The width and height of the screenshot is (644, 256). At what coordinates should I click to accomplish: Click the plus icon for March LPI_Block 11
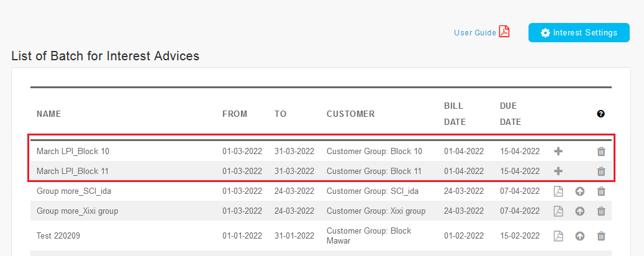tap(558, 171)
